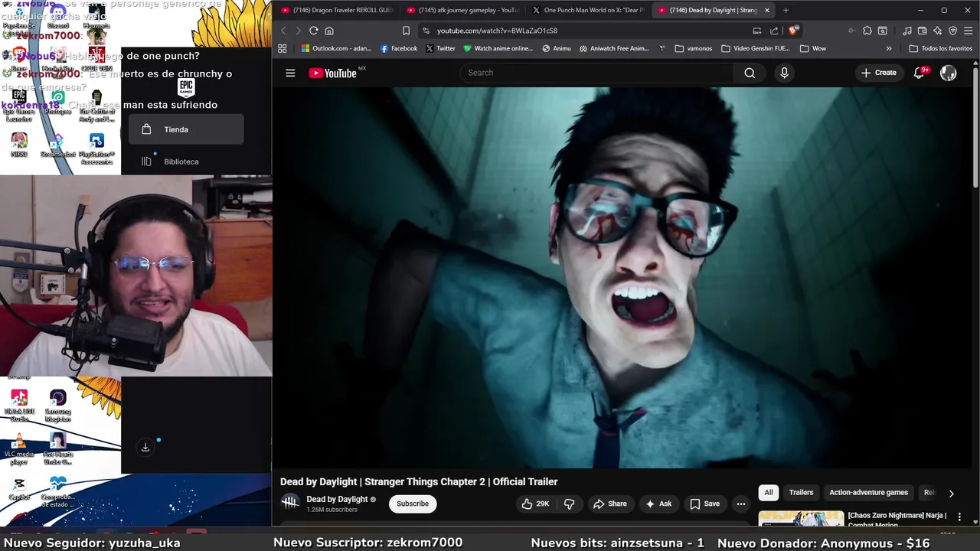Screen dimensions: 980x551
Task: Go to the browser home page
Action: [329, 31]
